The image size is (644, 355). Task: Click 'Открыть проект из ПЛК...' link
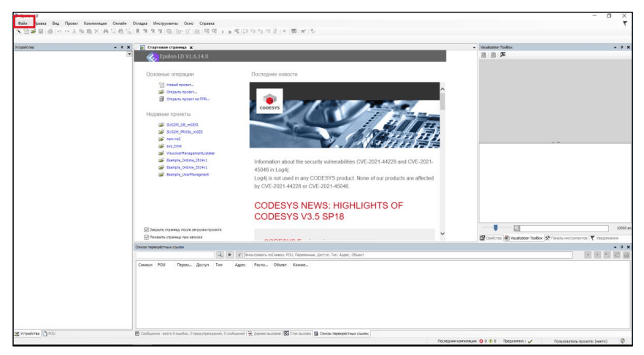(x=188, y=99)
